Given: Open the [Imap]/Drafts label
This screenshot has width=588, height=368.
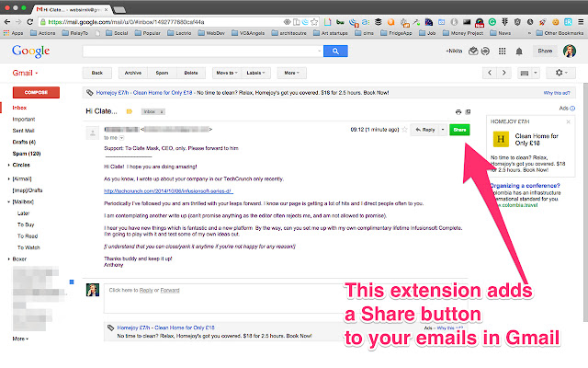Looking at the screenshot, I should pyautogui.click(x=28, y=190).
